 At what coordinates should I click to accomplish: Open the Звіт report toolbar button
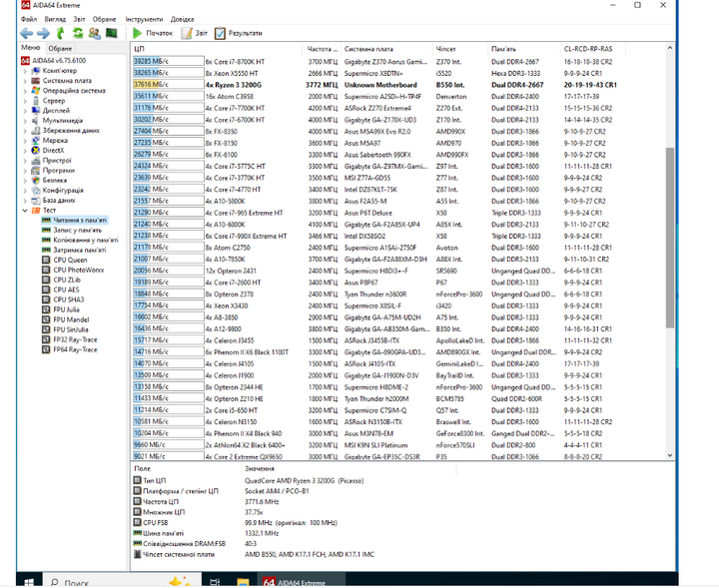pyautogui.click(x=195, y=33)
